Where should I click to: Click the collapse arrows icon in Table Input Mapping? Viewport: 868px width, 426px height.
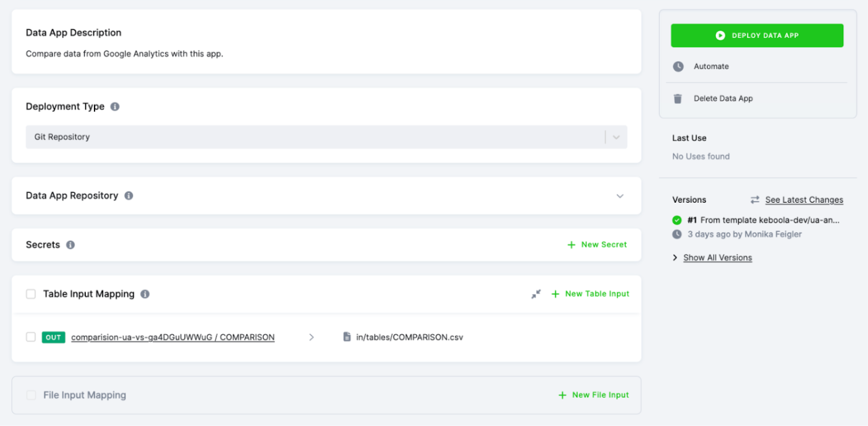[x=536, y=294]
